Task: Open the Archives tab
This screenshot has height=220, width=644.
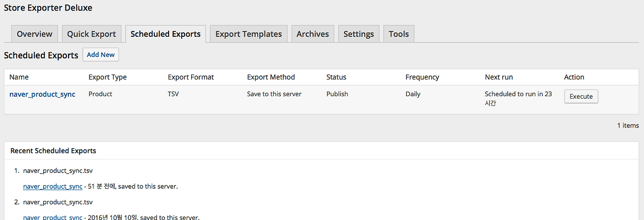Action: [x=312, y=34]
